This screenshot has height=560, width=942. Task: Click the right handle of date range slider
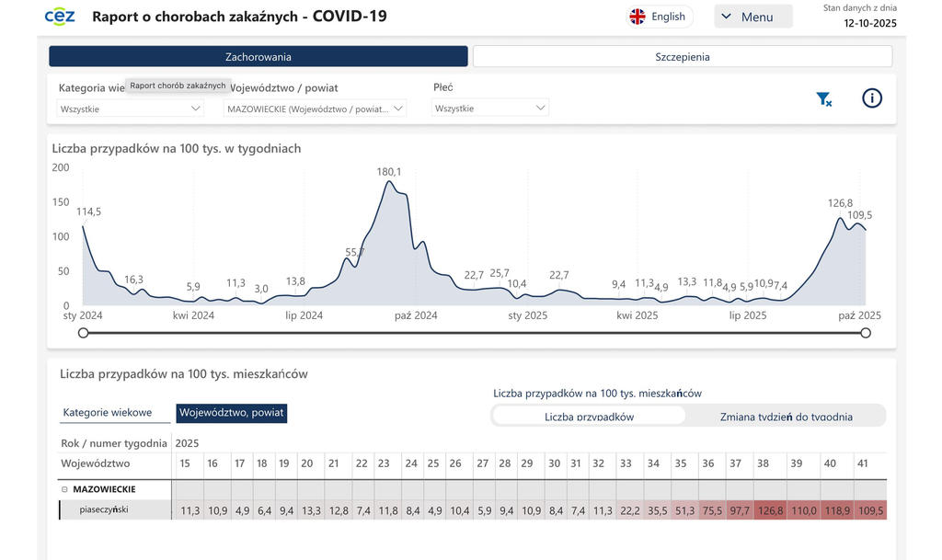pyautogui.click(x=865, y=333)
